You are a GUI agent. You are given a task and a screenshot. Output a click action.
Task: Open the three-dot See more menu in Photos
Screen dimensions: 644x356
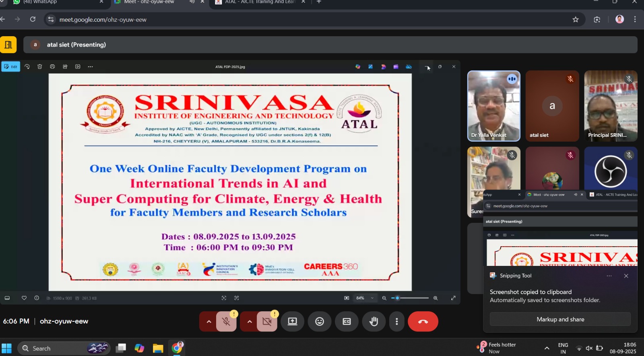pyautogui.click(x=90, y=67)
